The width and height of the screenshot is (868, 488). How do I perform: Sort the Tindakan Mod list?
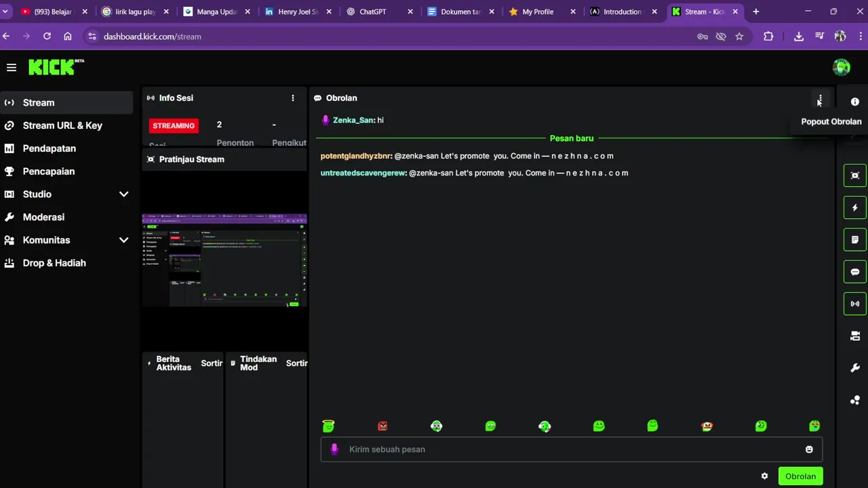tap(296, 363)
